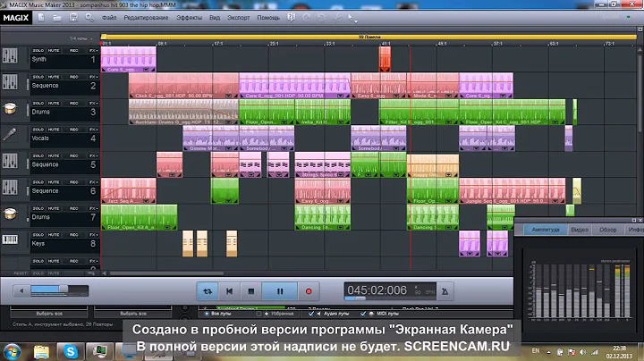Toggle REC on the Drums 7 track
The width and height of the screenshot is (644, 361).
click(74, 208)
